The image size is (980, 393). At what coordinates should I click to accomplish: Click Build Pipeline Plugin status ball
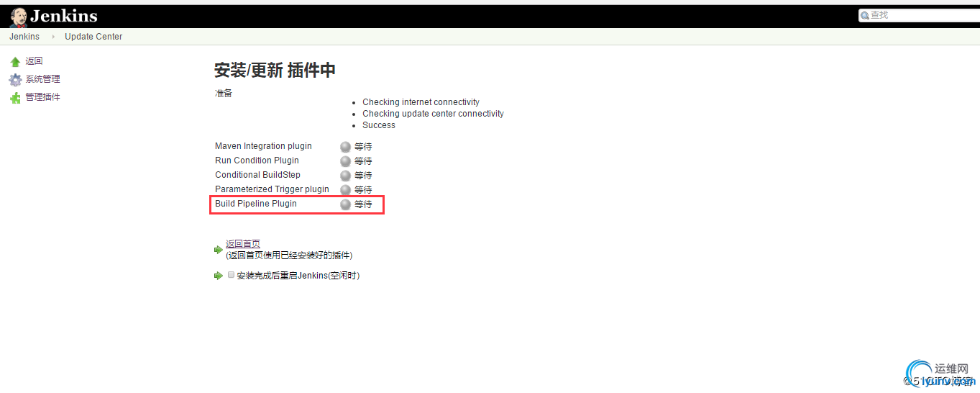point(345,204)
